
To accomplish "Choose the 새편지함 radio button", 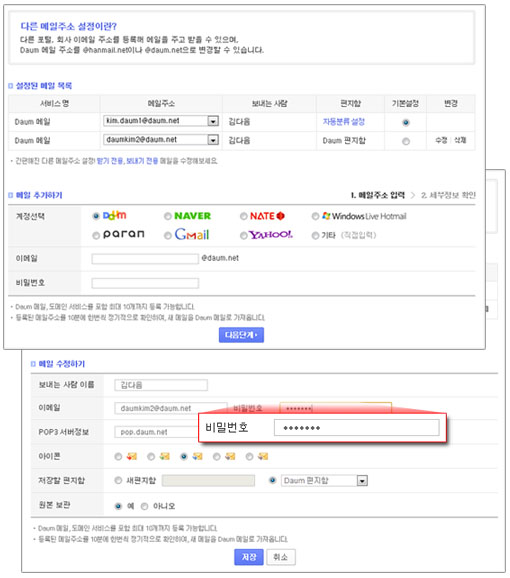I will (118, 480).
